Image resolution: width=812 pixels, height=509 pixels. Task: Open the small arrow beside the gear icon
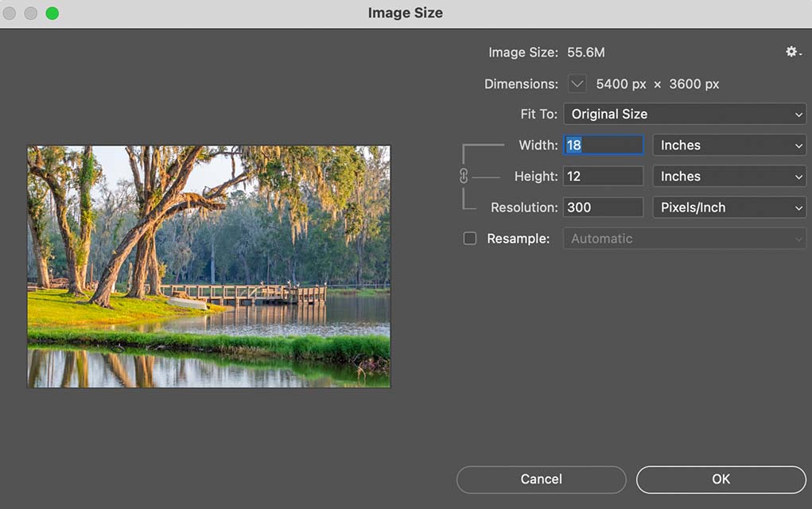pos(801,52)
